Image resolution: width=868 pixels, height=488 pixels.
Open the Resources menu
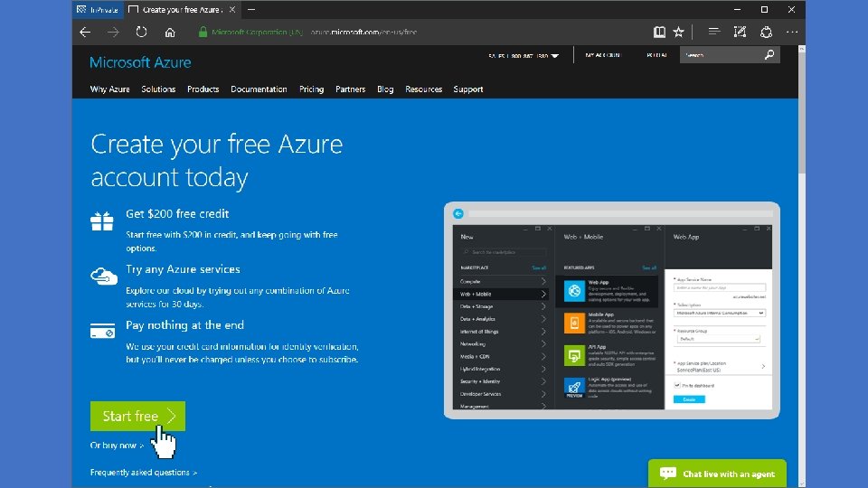[x=423, y=89]
